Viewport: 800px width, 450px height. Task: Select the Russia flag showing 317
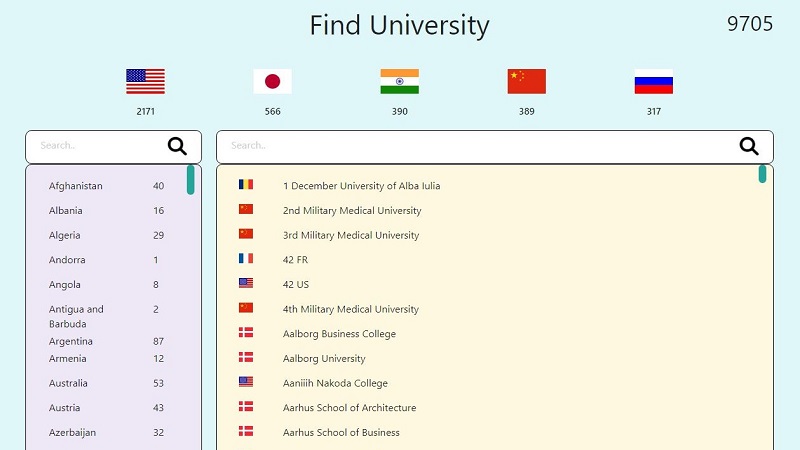(x=654, y=82)
